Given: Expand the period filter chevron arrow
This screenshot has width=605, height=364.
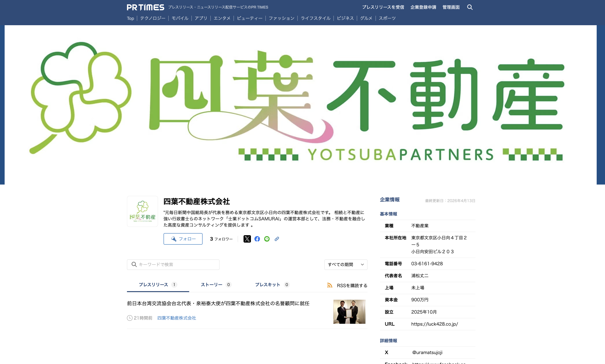Looking at the screenshot, I should pos(362,264).
